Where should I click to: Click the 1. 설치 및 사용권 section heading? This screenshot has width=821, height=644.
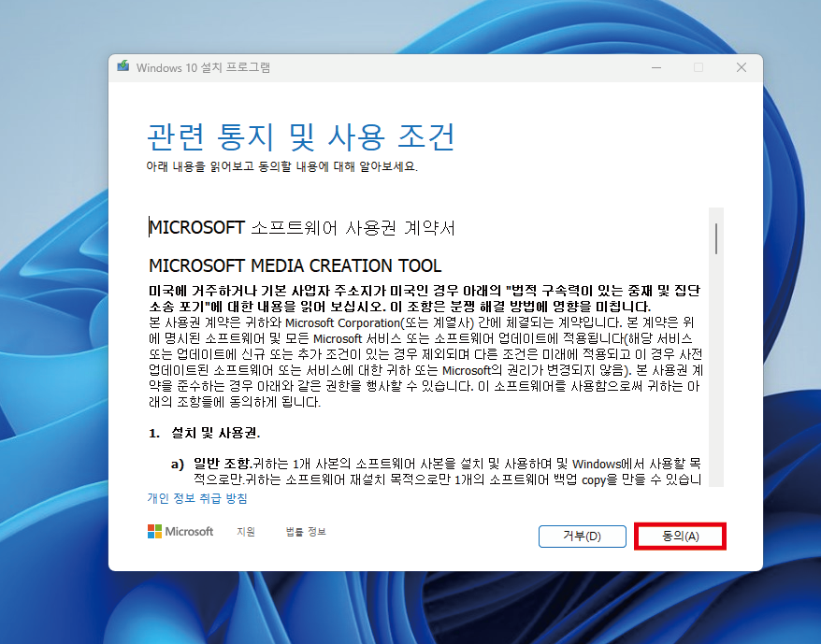point(204,433)
